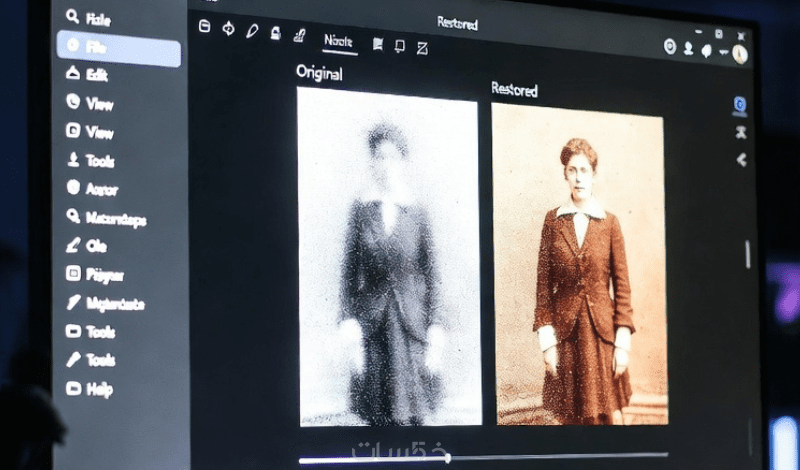Choose the feather-icon sidebar item
The width and height of the screenshot is (800, 470).
coord(105,303)
